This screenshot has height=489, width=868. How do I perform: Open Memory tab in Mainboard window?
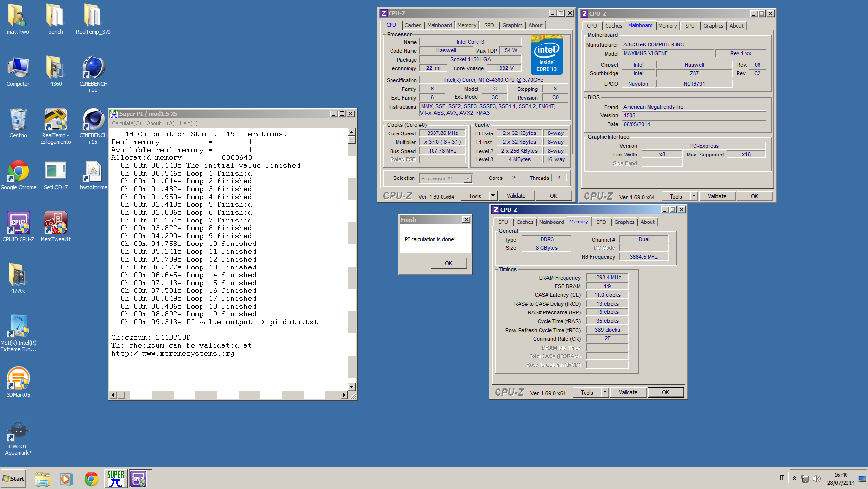(667, 26)
